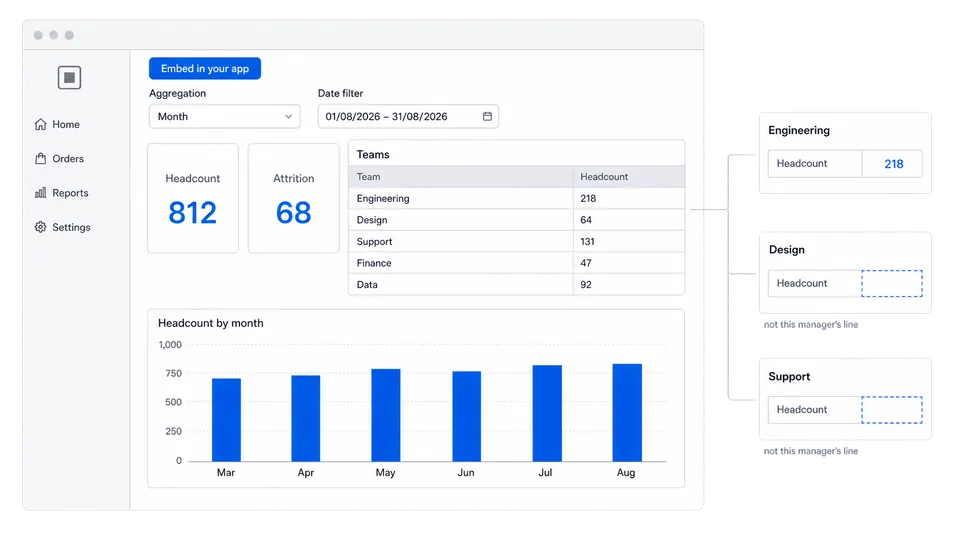Screen dimensions: 960x540
Task: Click the 218 cell in Teams table
Action: click(x=629, y=198)
